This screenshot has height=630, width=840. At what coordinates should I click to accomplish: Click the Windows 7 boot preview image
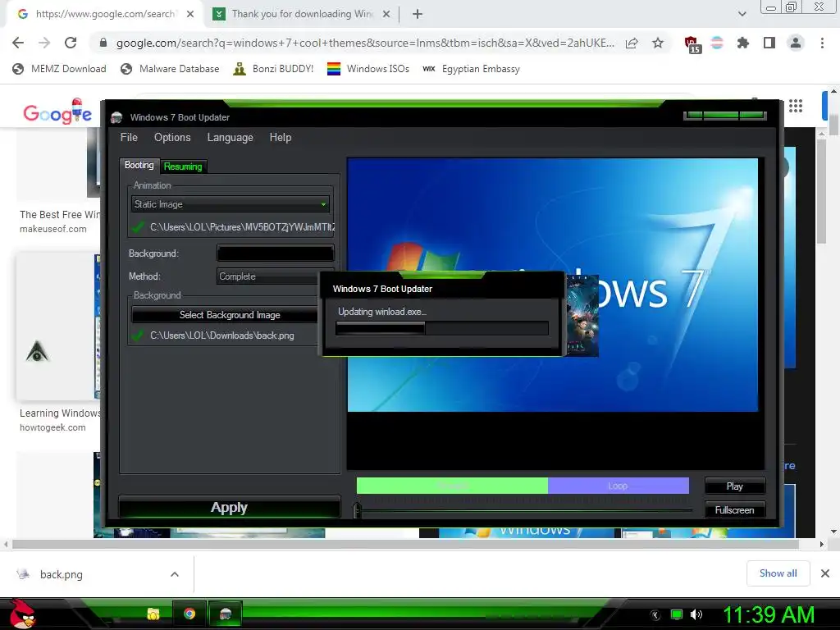click(x=553, y=285)
